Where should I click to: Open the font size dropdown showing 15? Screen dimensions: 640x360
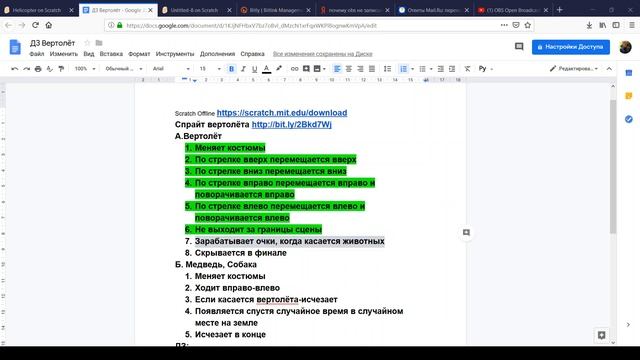point(210,69)
